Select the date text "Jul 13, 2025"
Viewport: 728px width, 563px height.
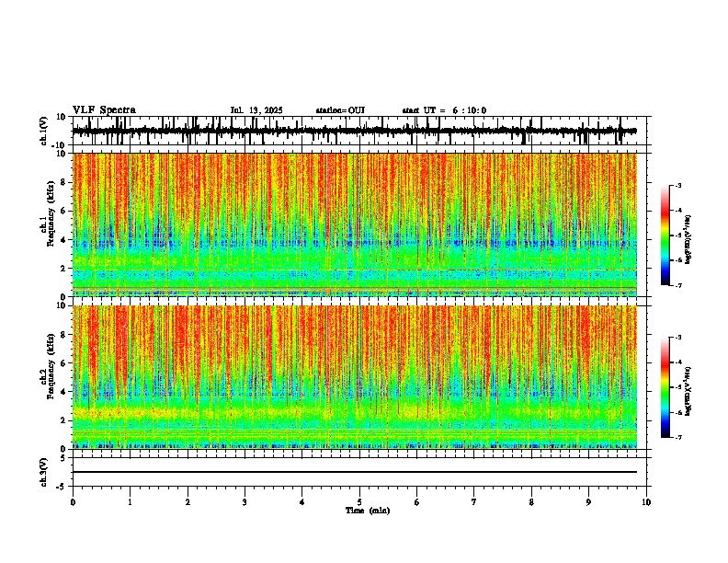tap(256, 110)
